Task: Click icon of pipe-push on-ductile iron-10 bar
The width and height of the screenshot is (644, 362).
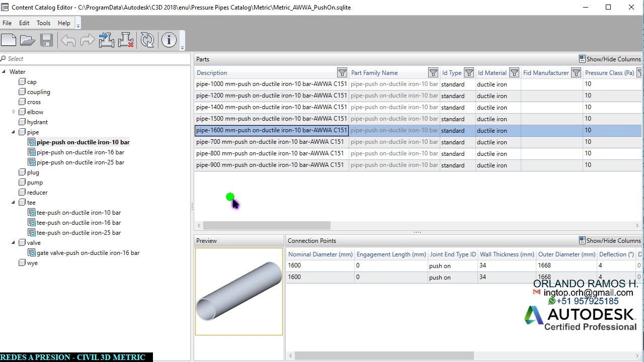Action: pos(32,142)
